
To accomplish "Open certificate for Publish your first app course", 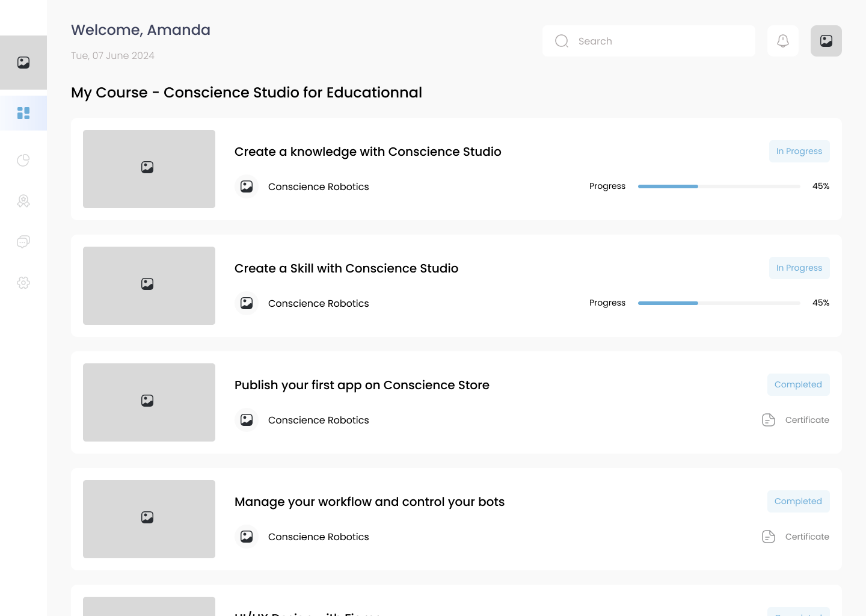I will pyautogui.click(x=796, y=420).
